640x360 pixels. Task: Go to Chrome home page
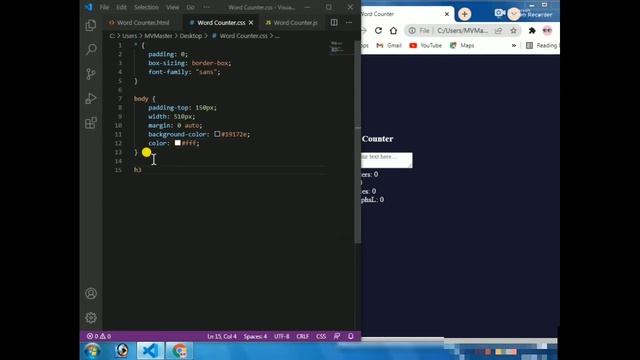point(393,31)
